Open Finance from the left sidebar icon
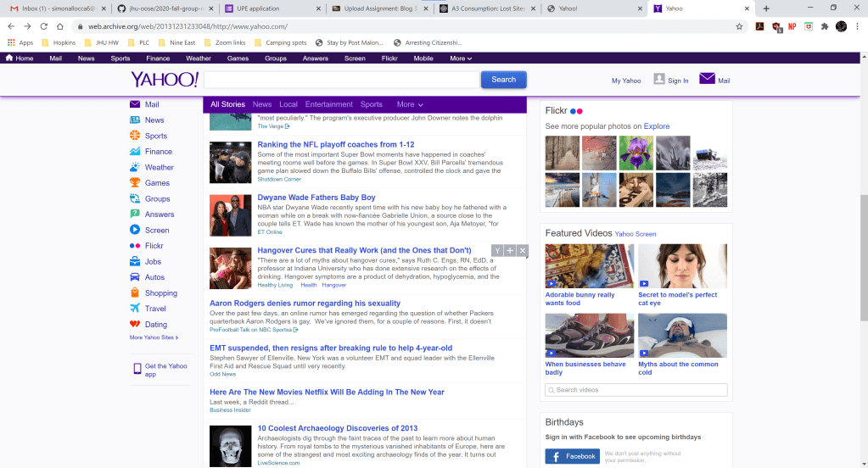The height and width of the screenshot is (468, 868). pyautogui.click(x=135, y=152)
